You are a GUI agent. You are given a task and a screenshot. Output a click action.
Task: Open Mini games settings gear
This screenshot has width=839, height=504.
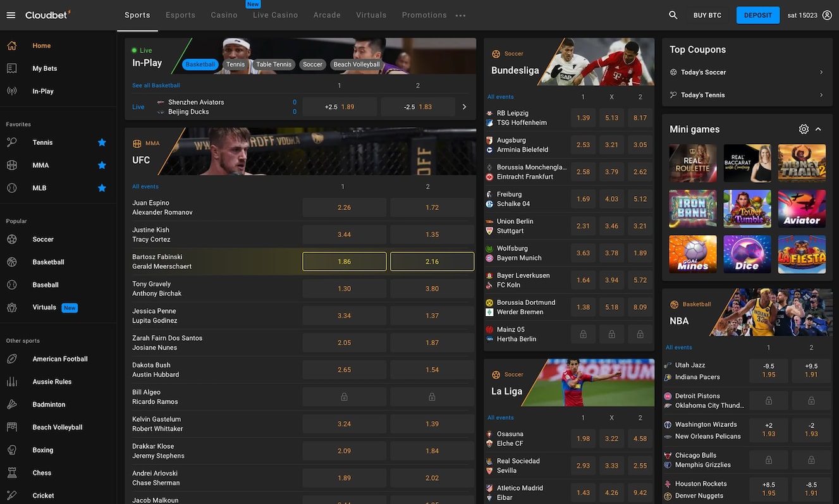coord(804,129)
